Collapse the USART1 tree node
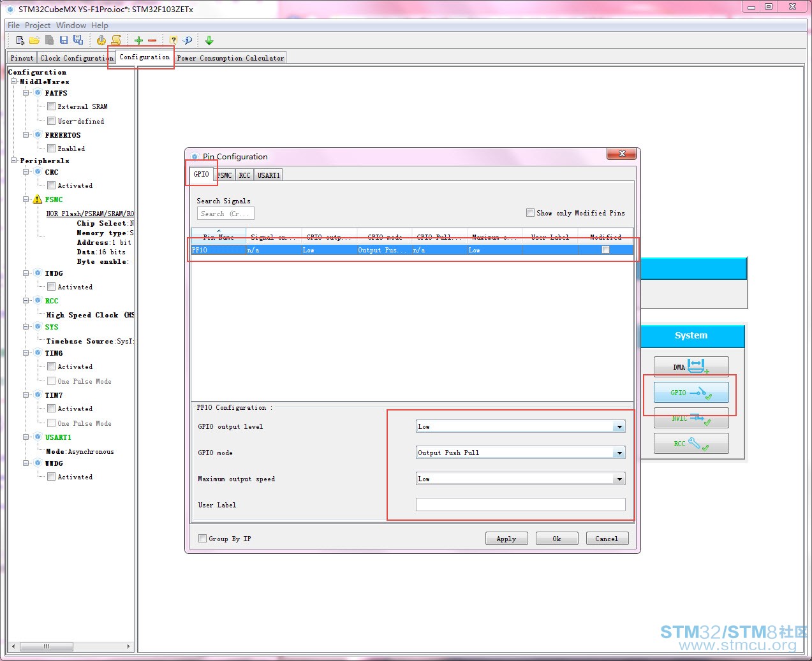This screenshot has width=812, height=661. (26, 437)
